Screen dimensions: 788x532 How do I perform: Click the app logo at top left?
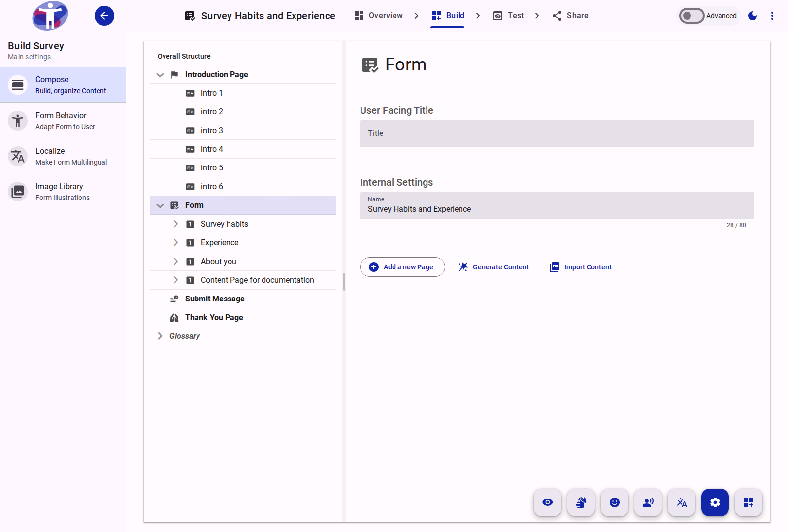(50, 16)
